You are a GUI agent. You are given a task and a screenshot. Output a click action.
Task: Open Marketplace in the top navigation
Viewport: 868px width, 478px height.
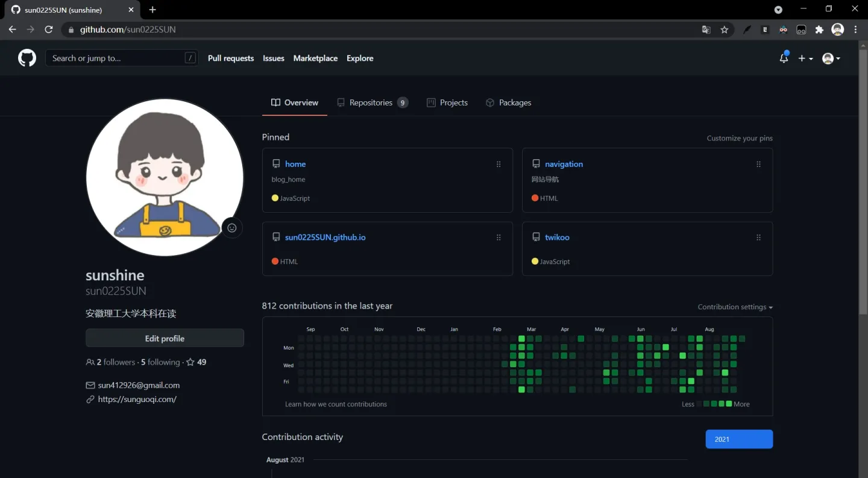tap(315, 58)
